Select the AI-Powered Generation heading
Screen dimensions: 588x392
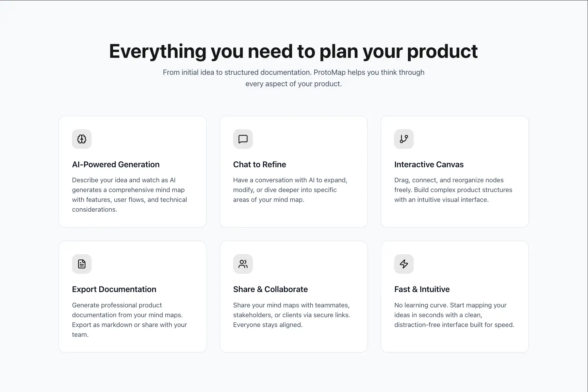coord(116,164)
